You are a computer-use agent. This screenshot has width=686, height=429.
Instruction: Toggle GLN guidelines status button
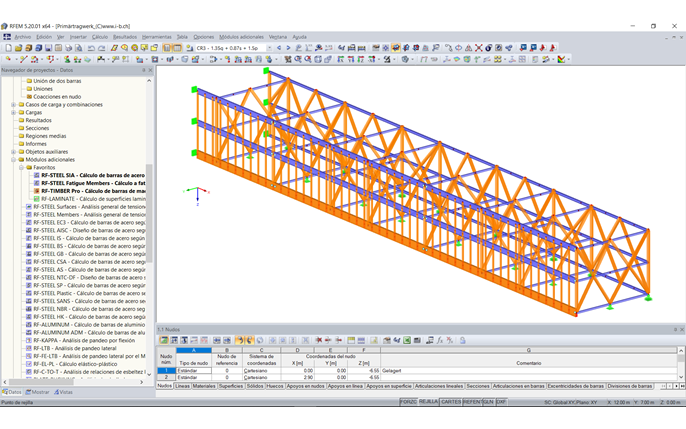(x=488, y=401)
